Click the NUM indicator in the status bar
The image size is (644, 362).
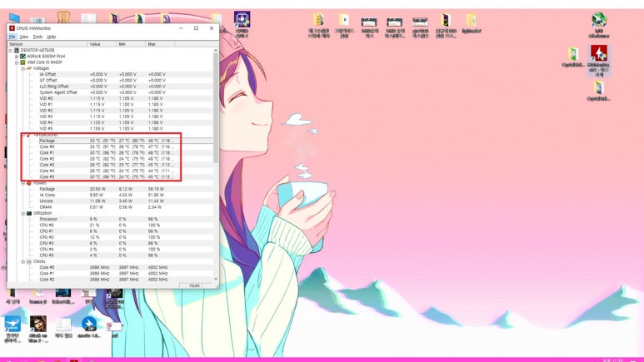pos(195,285)
